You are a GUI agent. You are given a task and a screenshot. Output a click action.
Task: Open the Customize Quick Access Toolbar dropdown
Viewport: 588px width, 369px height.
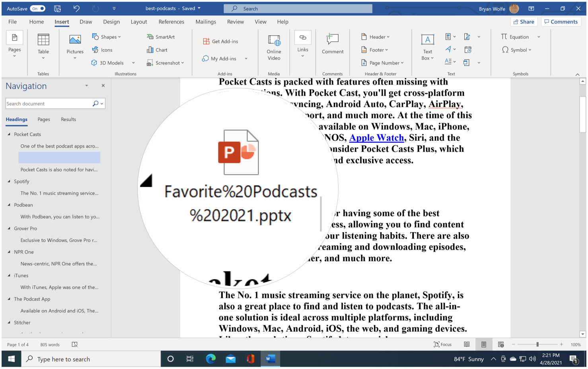pos(114,8)
